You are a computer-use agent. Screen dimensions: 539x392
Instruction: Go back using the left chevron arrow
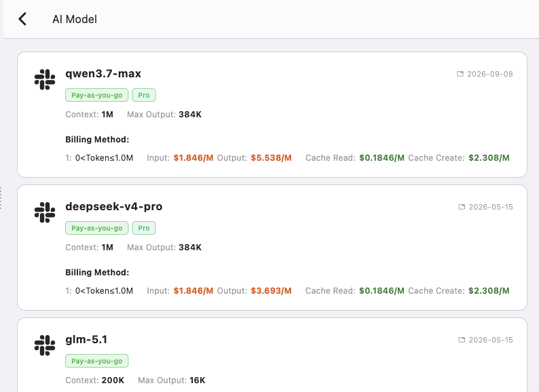(22, 19)
